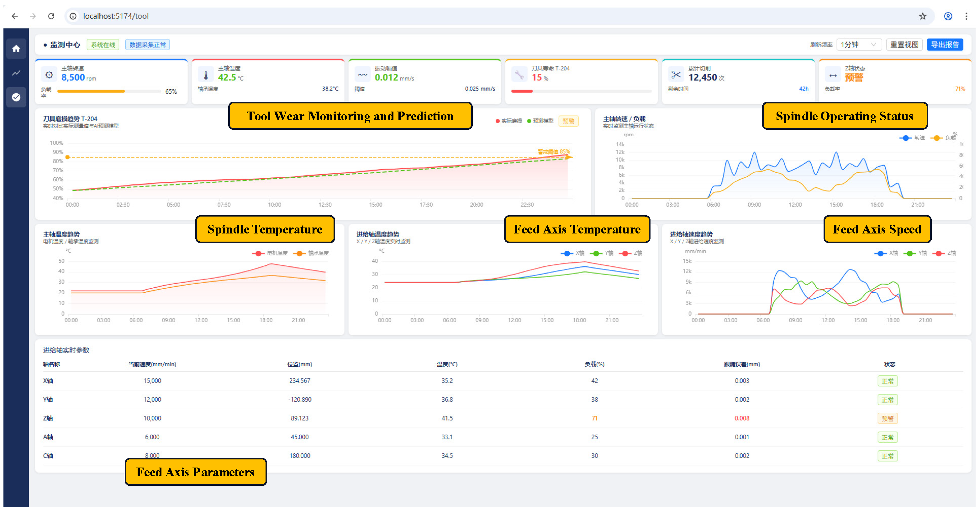This screenshot has height=513, width=980.
Task: Open the home icon in sidebar
Action: click(x=16, y=49)
